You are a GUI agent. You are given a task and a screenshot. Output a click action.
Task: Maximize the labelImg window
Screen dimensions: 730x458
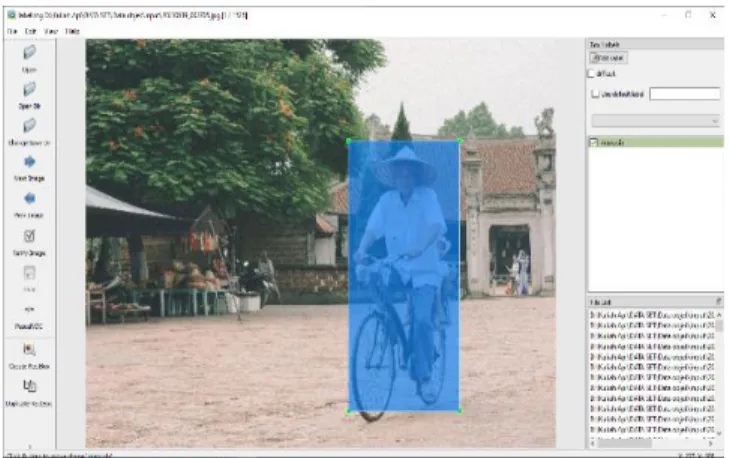[688, 15]
